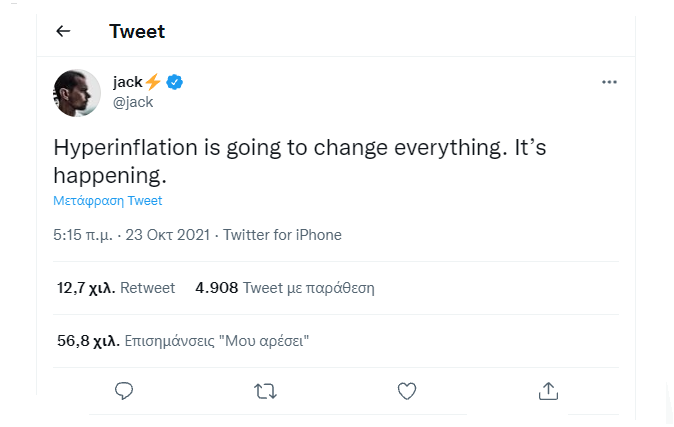Click the 5:15 π.μ. time text
The image size is (674, 427).
tap(83, 235)
